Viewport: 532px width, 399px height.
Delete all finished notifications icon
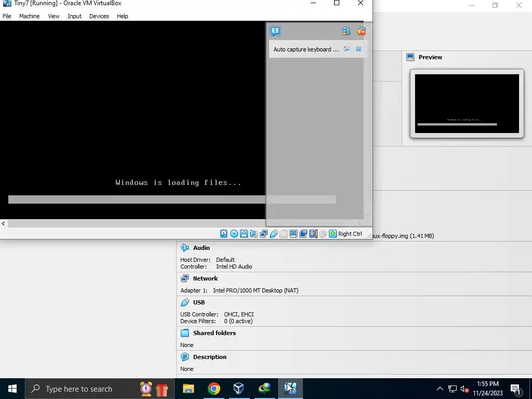coord(362,31)
